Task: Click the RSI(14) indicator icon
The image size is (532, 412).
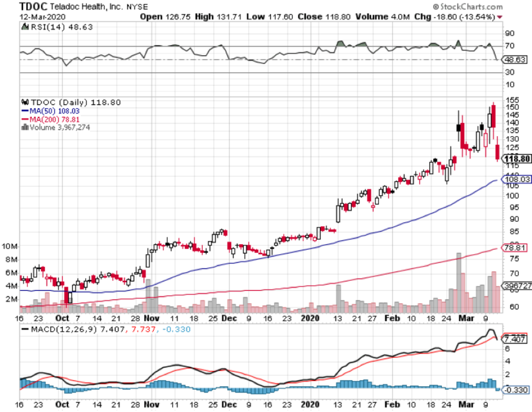Action: coord(25,26)
